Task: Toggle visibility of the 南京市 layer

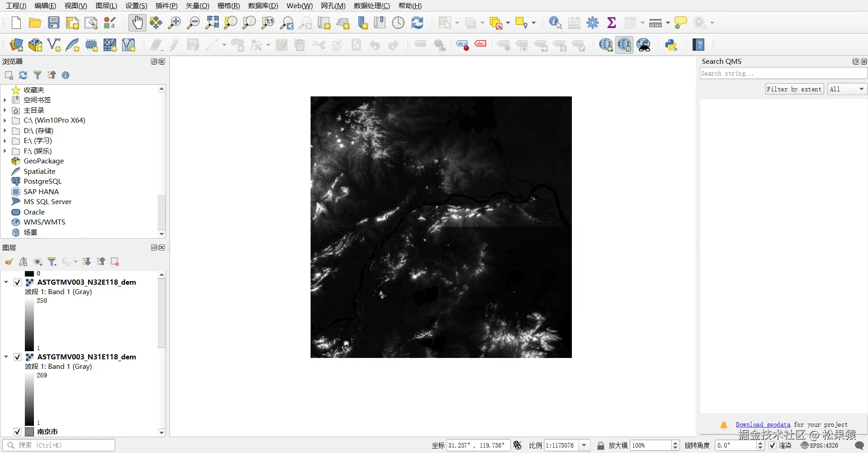Action: coord(17,431)
